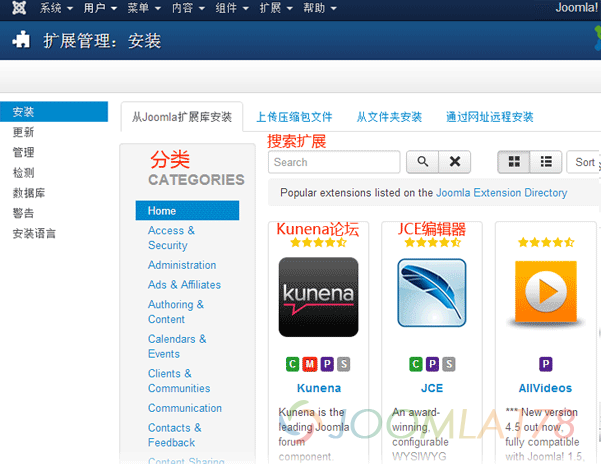Click Kunena's red M module badge
The width and height of the screenshot is (601, 464).
[x=310, y=364]
